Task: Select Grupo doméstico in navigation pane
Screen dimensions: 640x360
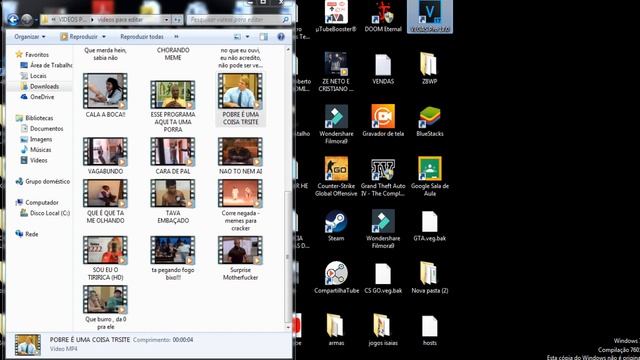Action: tap(43, 181)
